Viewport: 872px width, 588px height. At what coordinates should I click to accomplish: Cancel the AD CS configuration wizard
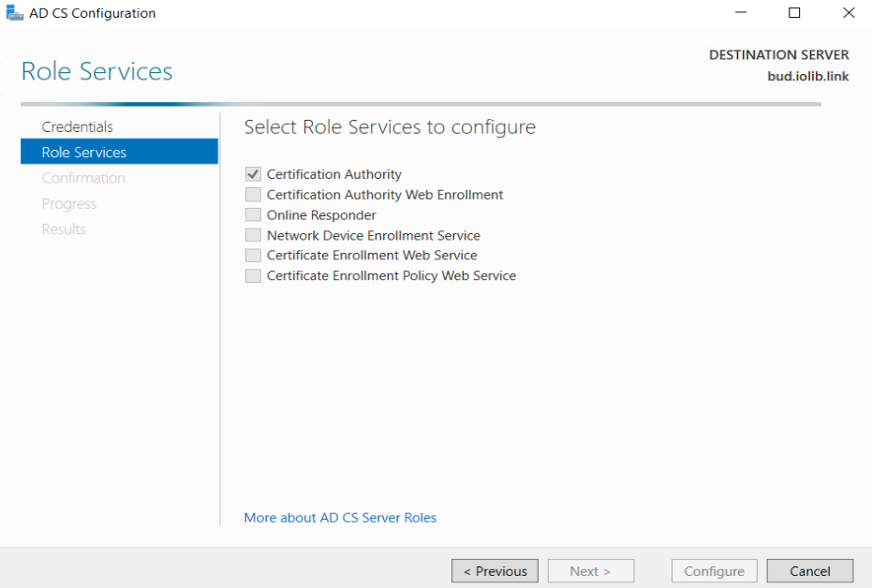click(x=809, y=571)
